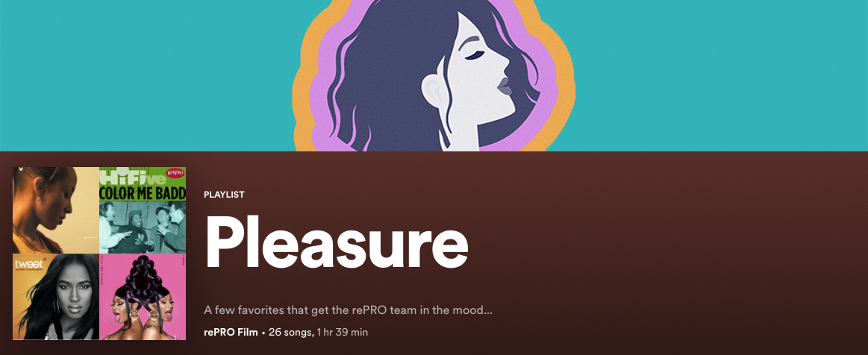
Task: Select the playlist description about the rePRO team
Action: pos(349,310)
